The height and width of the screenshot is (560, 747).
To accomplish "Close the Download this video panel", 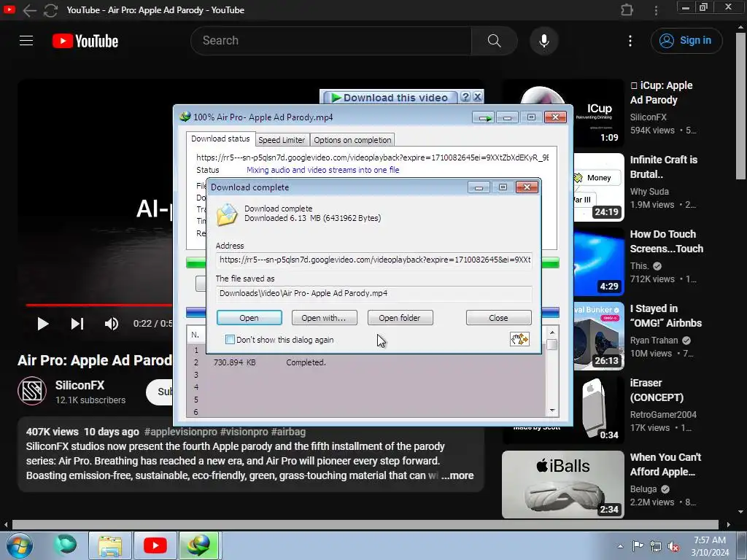I will [x=477, y=97].
